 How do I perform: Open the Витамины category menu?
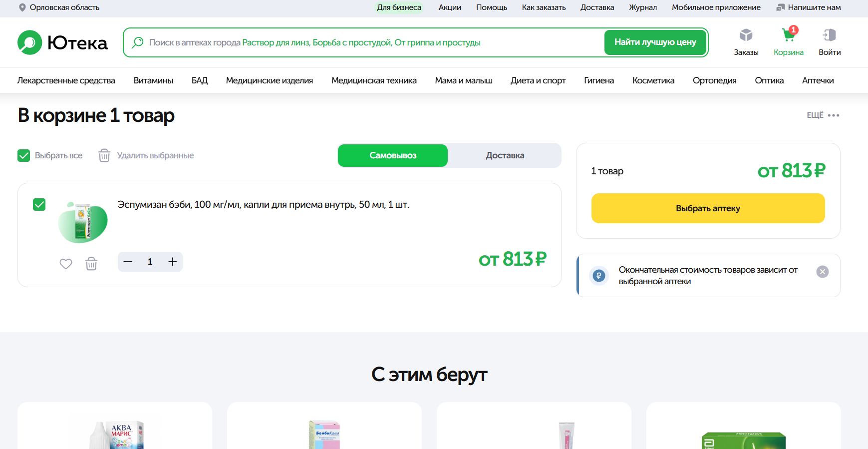pyautogui.click(x=153, y=80)
